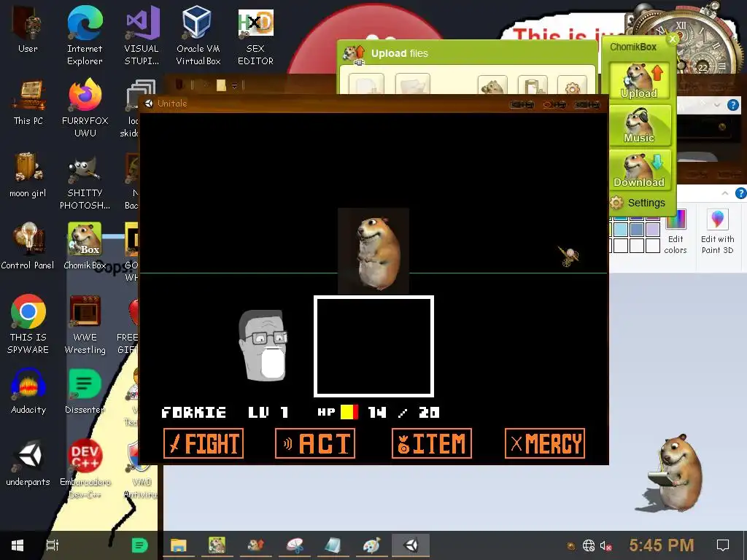Close the ChomikBox widget with green X

(672, 39)
